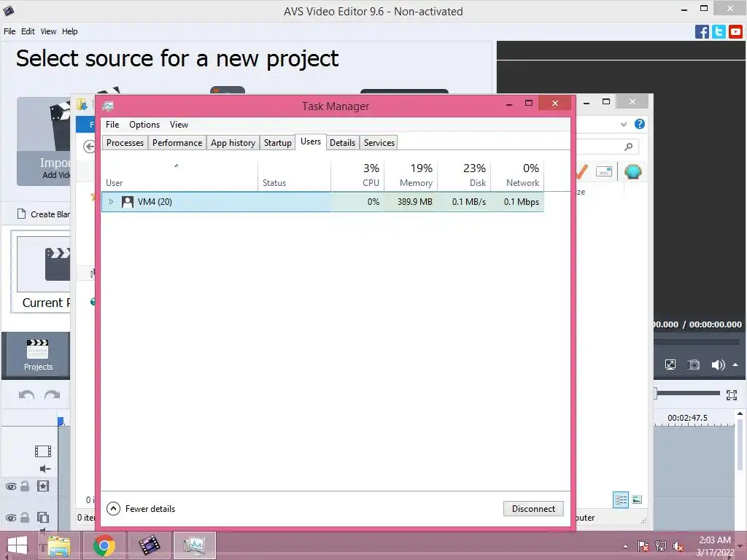Toggle visibility eye on video overlay track
This screenshot has width=747, height=560.
coord(11,518)
